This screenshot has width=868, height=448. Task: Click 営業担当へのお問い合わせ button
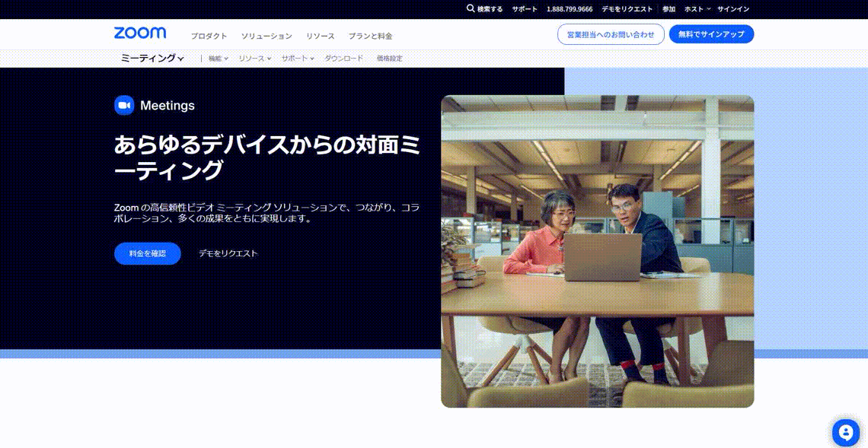(x=611, y=34)
